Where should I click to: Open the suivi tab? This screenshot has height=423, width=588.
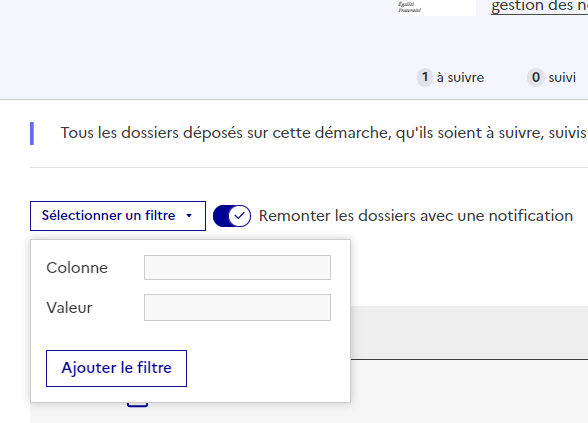552,78
